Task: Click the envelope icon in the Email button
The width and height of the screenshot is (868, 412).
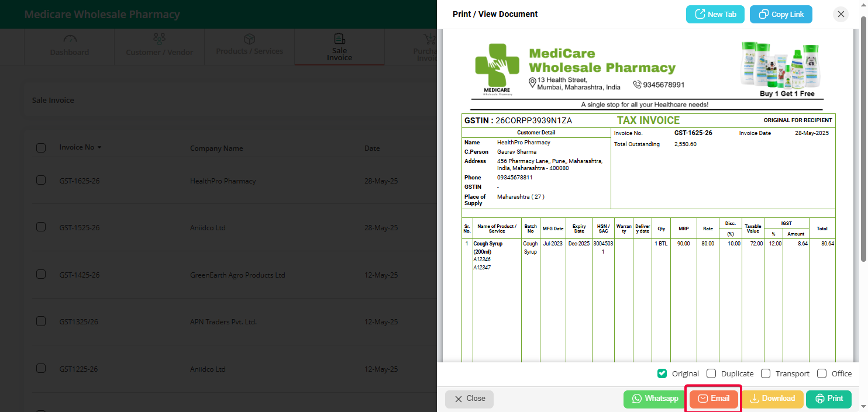Action: [703, 399]
